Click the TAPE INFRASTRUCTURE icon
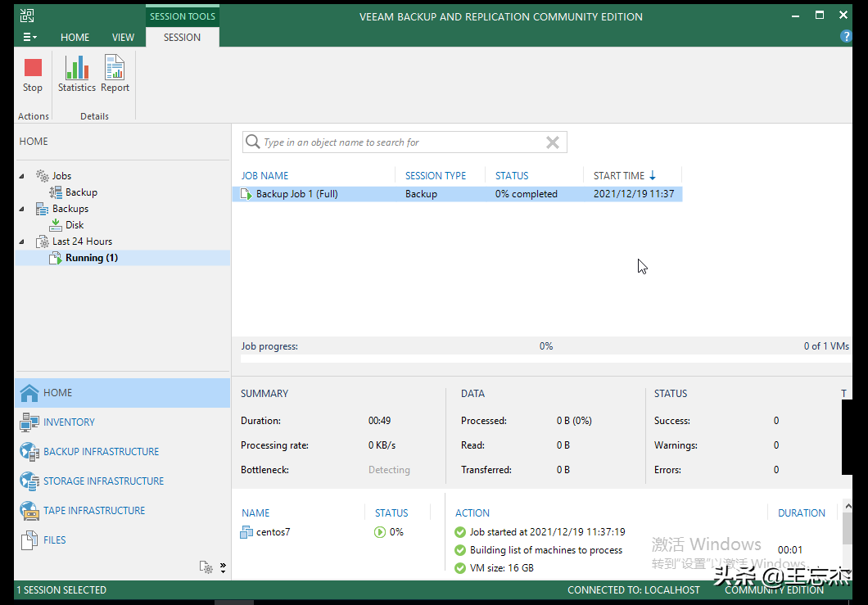 pos(29,511)
